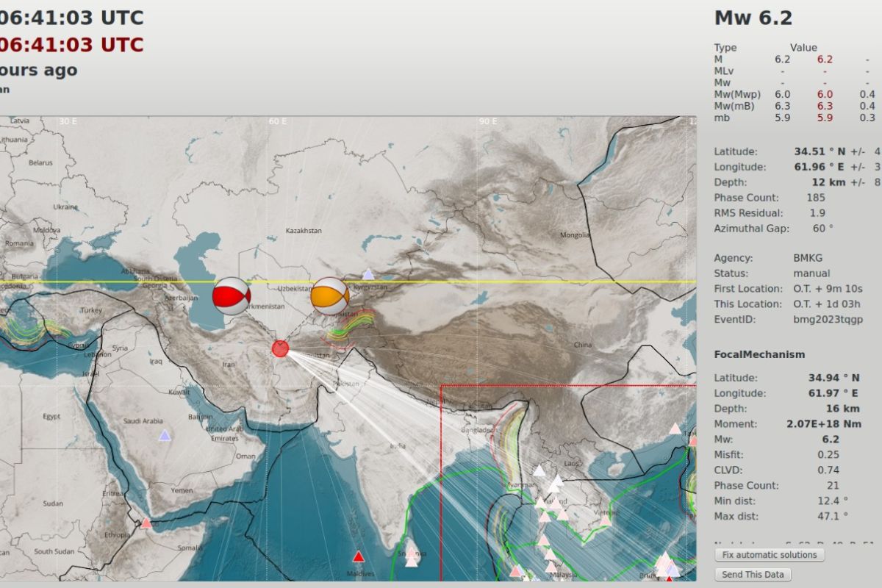Image resolution: width=882 pixels, height=588 pixels.
Task: Click the Saudi Arabia label on the map
Action: (x=143, y=421)
